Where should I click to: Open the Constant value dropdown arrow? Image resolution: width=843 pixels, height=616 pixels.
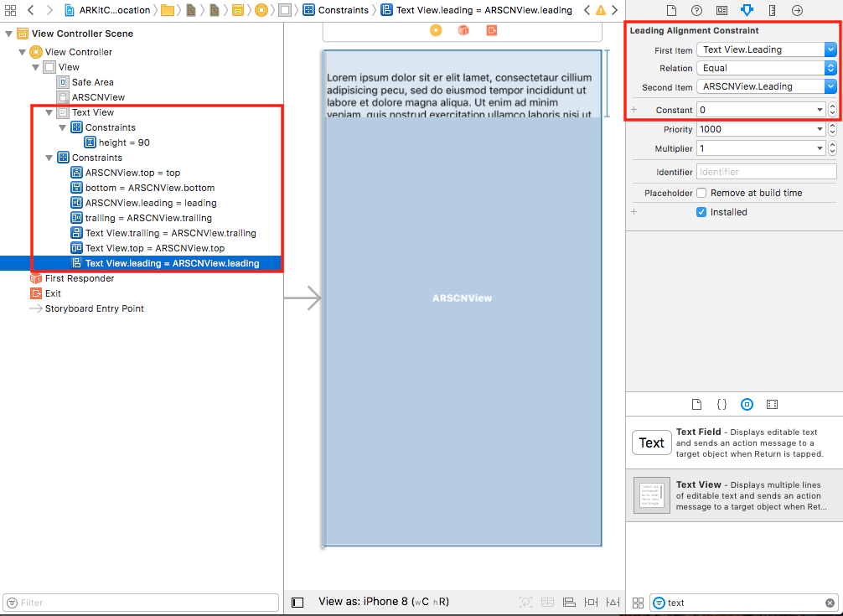[820, 110]
